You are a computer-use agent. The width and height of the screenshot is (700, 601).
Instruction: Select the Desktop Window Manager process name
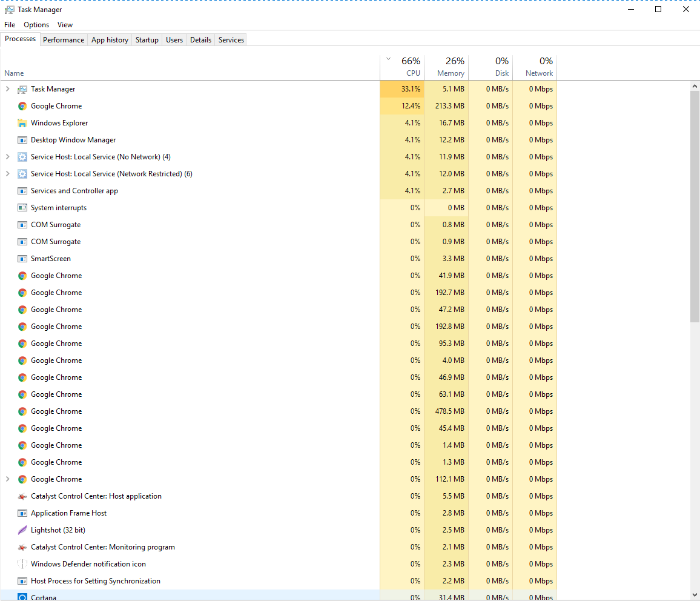point(73,140)
